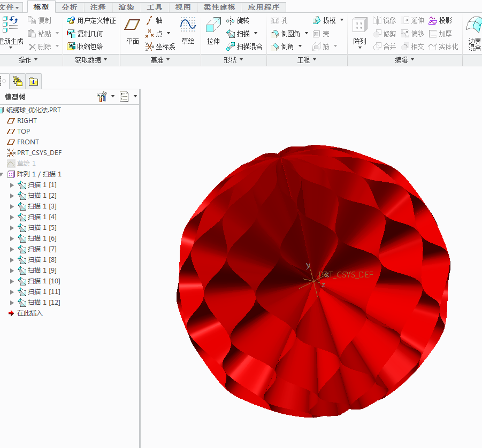Expand the 扫描 1 [3] tree node

pyautogui.click(x=12, y=206)
